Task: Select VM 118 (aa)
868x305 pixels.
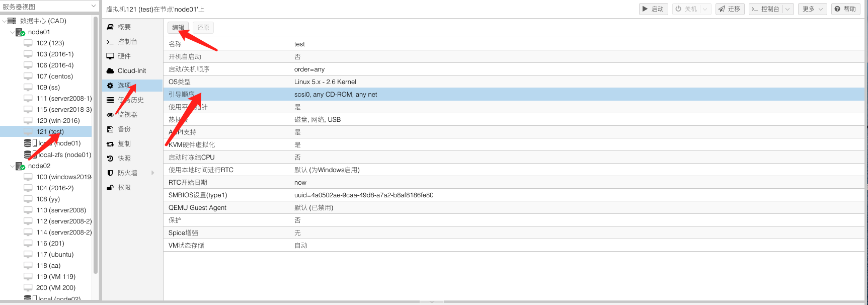Action: pyautogui.click(x=48, y=266)
